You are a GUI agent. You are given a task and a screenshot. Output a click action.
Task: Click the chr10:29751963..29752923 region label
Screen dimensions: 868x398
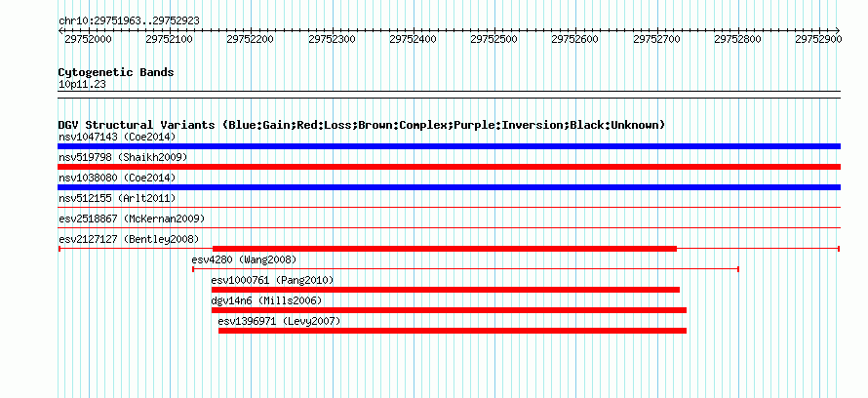[129, 21]
